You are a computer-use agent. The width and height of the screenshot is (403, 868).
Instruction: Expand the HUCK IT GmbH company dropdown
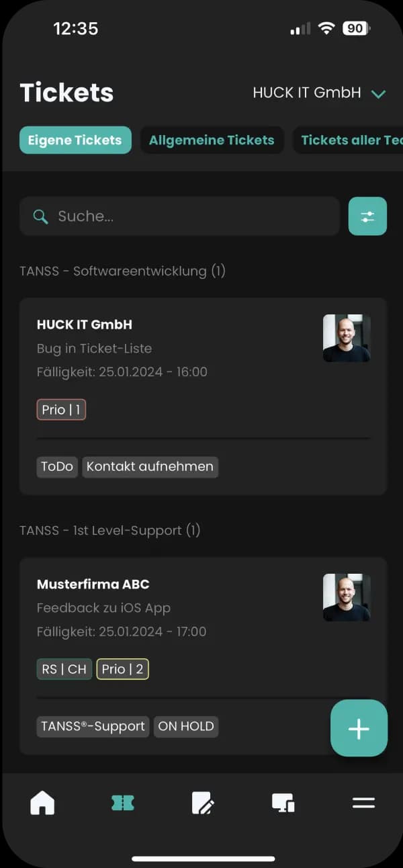pyautogui.click(x=319, y=93)
